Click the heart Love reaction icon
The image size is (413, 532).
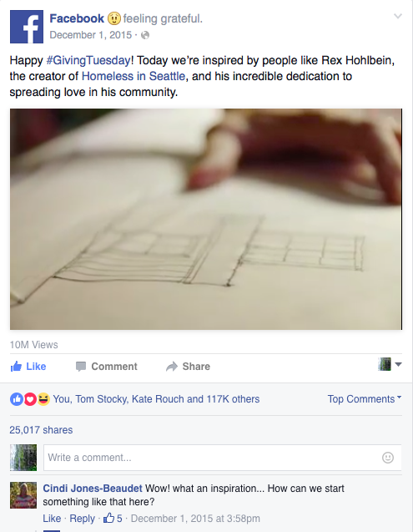click(30, 399)
